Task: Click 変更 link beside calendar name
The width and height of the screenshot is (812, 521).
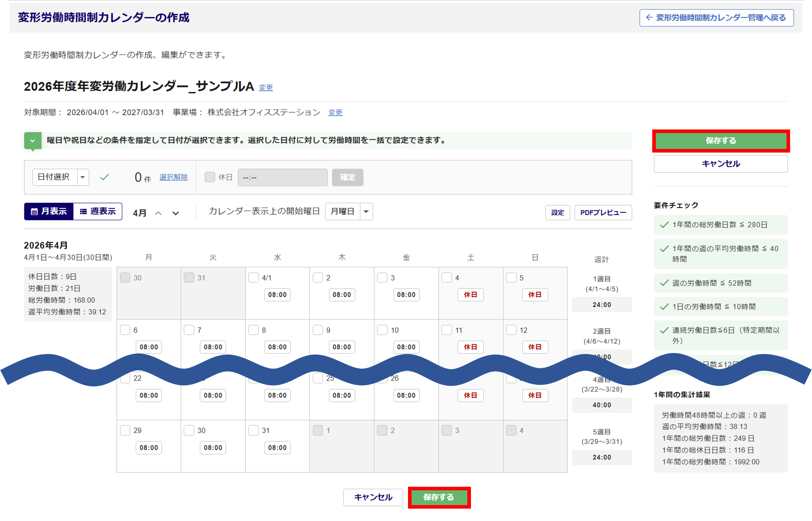Action: pyautogui.click(x=266, y=88)
